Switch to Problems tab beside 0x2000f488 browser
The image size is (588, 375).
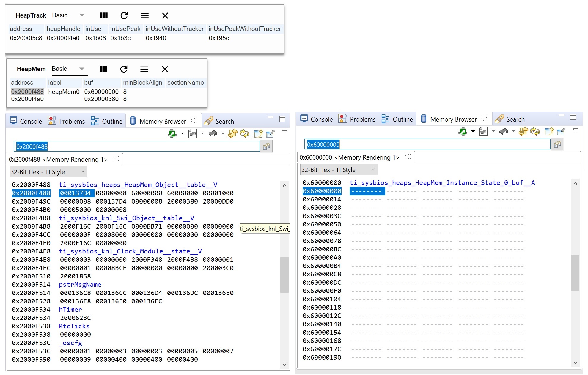tap(66, 121)
